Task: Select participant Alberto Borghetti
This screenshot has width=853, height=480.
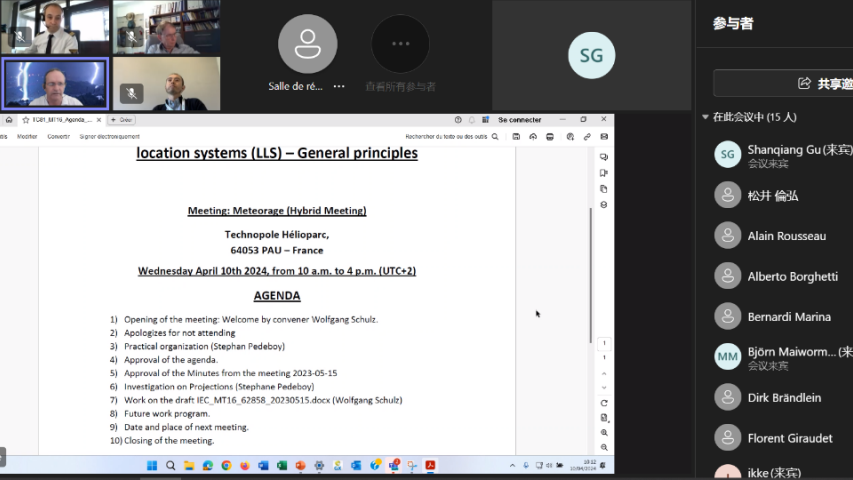Action: [x=783, y=276]
